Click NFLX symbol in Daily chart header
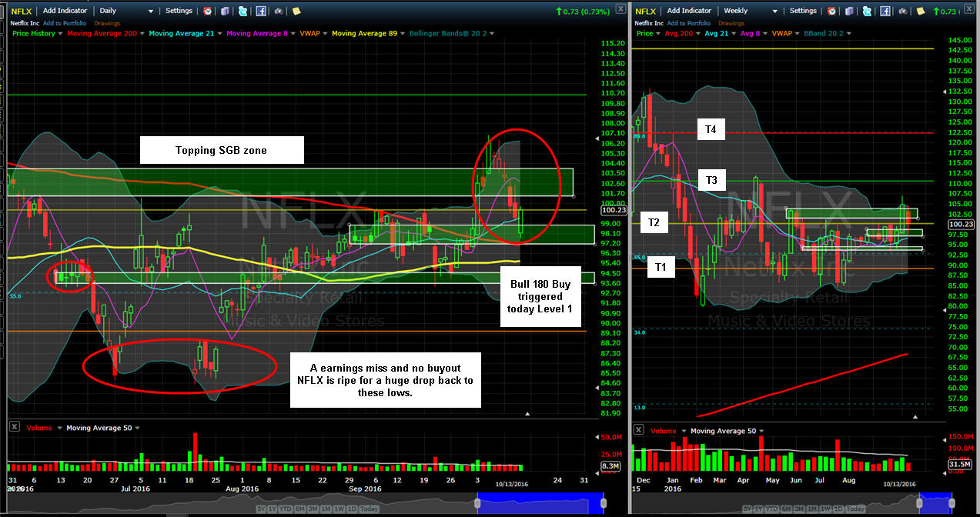This screenshot has height=517, width=980. [x=21, y=11]
